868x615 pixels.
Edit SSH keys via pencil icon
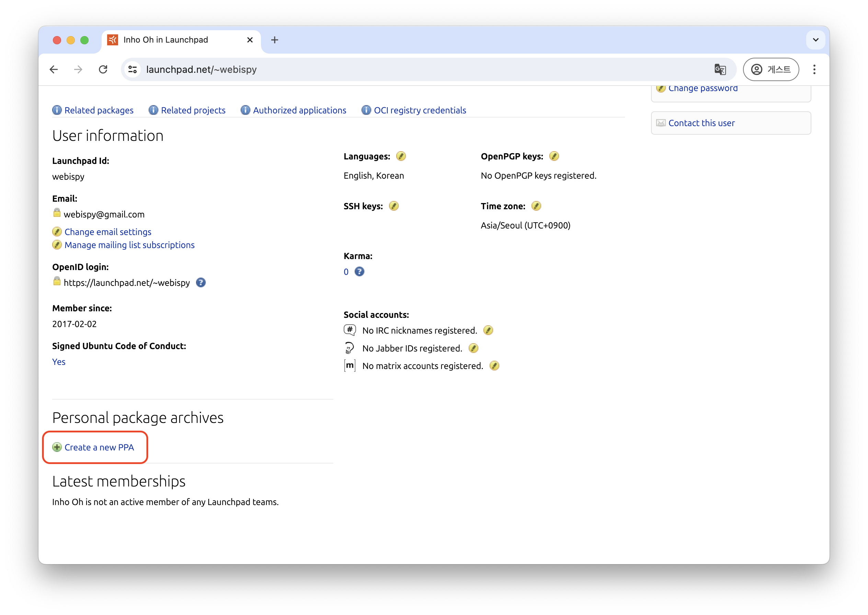click(394, 206)
